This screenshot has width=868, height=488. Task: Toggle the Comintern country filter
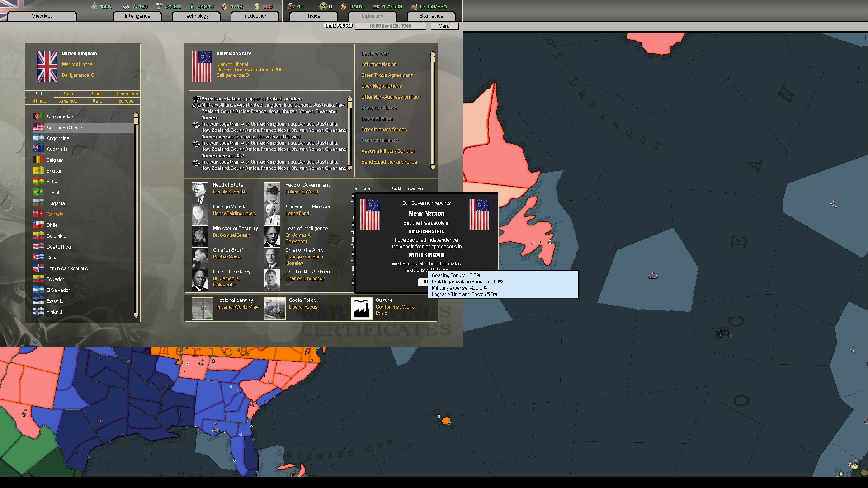[126, 94]
